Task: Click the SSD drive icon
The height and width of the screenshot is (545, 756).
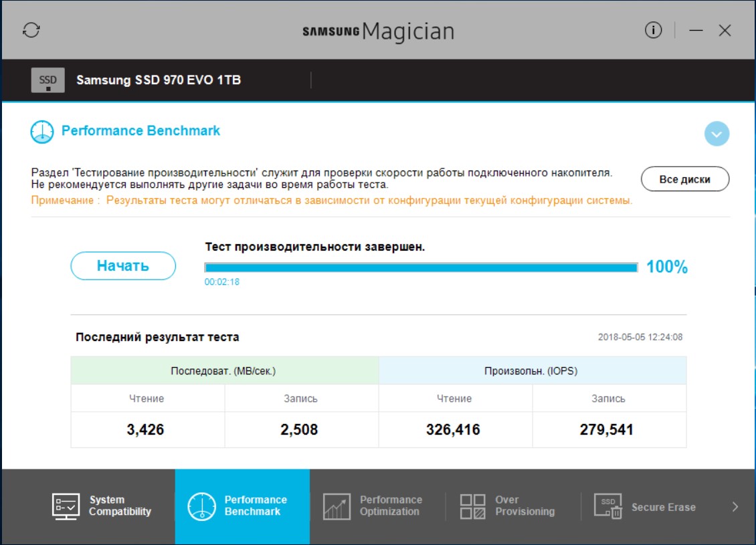Action: [48, 80]
